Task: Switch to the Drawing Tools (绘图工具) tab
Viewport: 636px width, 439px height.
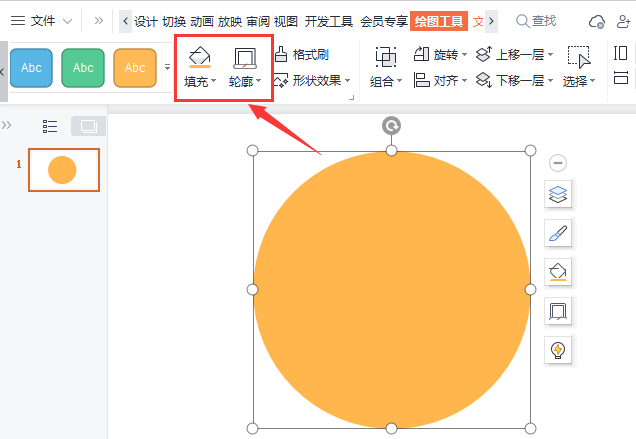Action: tap(438, 21)
